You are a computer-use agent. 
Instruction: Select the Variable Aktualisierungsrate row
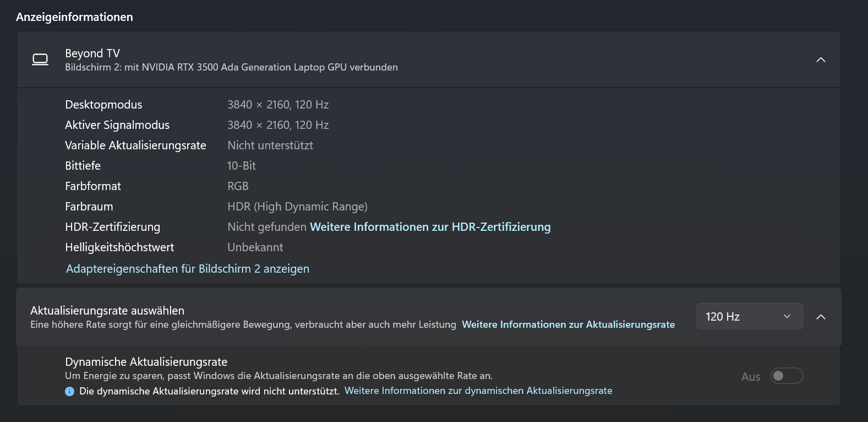pos(135,145)
